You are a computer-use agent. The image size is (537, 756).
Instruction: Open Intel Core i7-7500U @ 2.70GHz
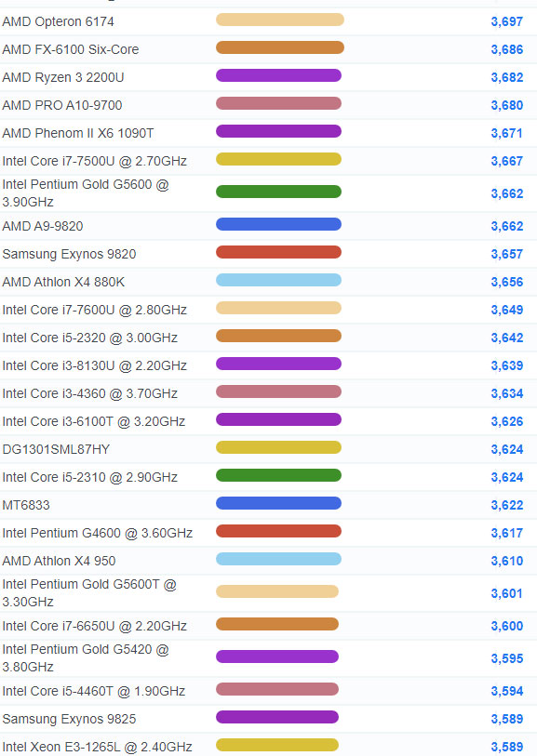pyautogui.click(x=95, y=162)
